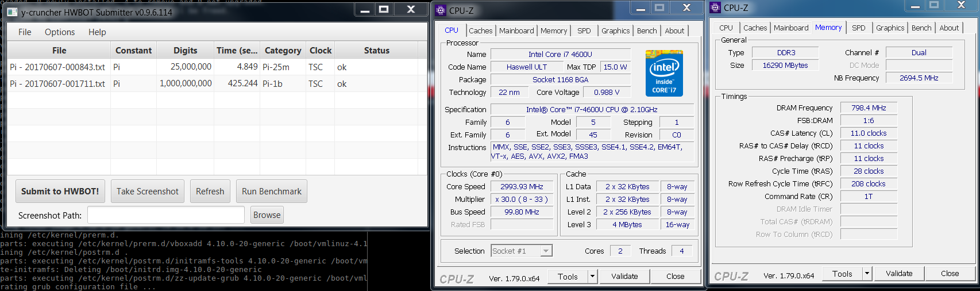Click Close button in processor CPU-Z window
Screen dimensions: 980x291
(x=675, y=277)
